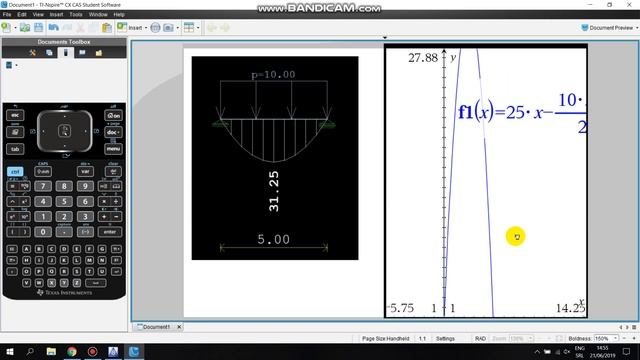This screenshot has height=360, width=640.
Task: Click the -5.75 x-axis minimum value
Action: (x=400, y=308)
